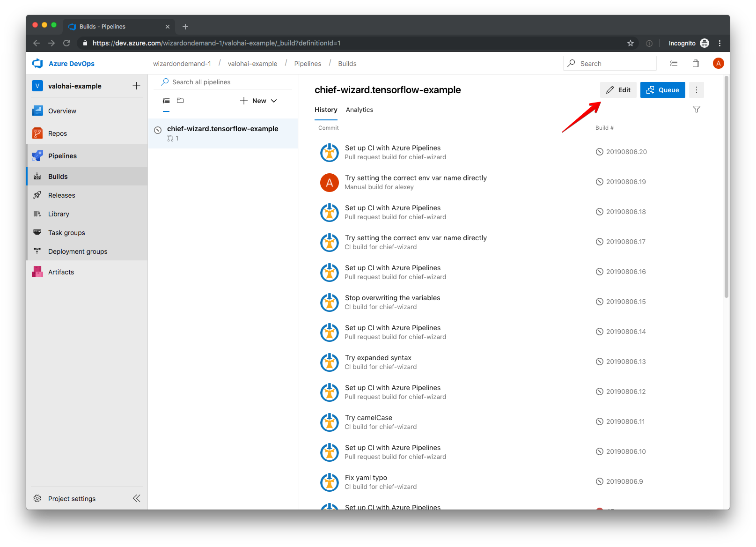Open the Artifacts package icon
This screenshot has width=756, height=547.
pos(37,272)
